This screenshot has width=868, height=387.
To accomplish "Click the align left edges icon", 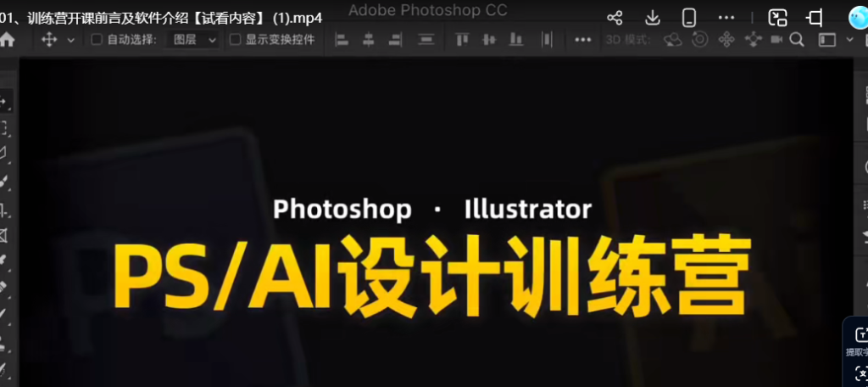I will [x=342, y=39].
